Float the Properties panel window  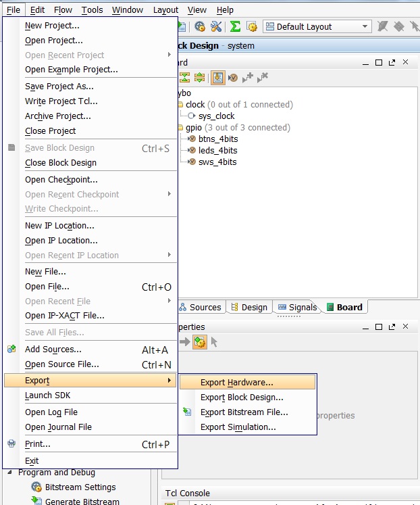click(x=392, y=327)
